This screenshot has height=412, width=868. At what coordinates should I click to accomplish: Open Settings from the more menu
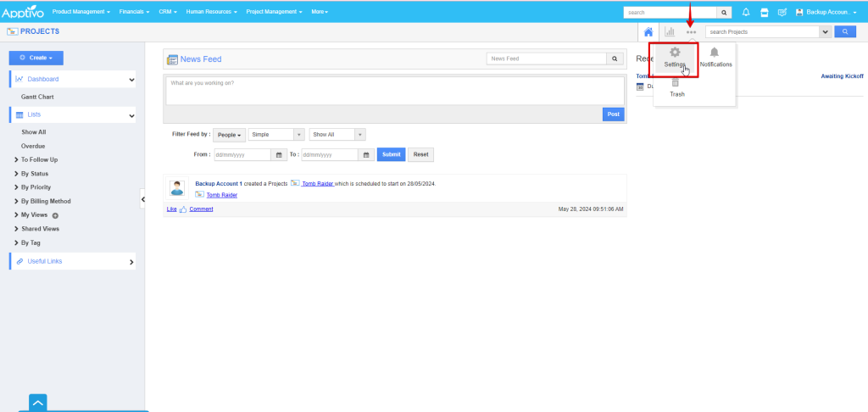click(x=675, y=57)
